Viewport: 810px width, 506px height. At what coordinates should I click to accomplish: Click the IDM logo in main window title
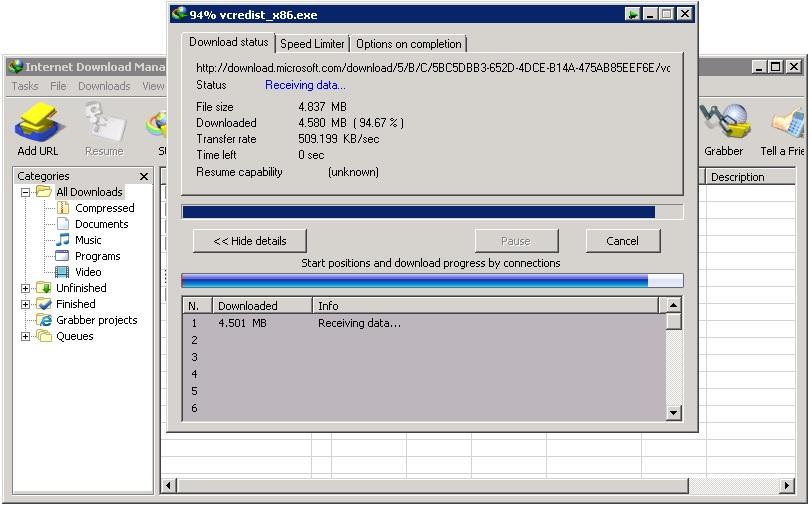click(15, 67)
